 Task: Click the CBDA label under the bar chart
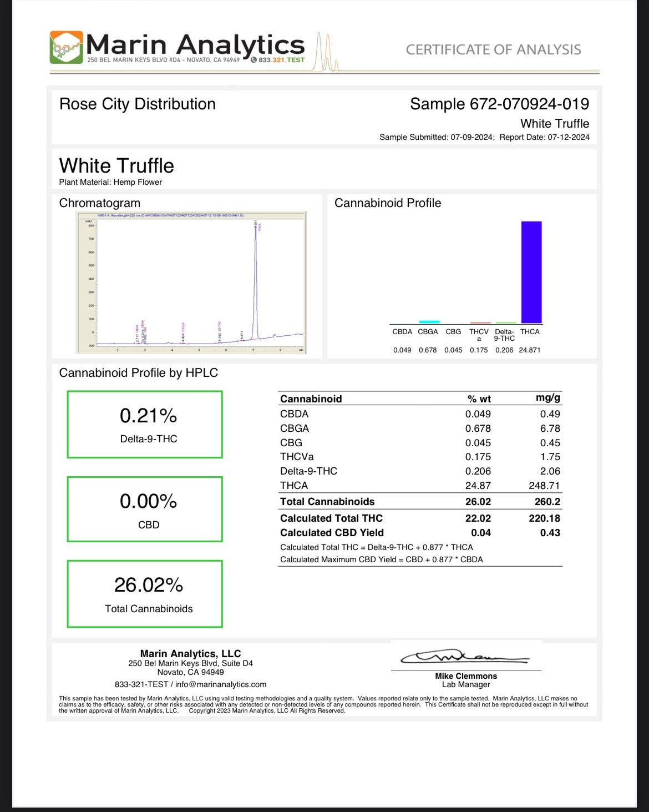tap(402, 332)
